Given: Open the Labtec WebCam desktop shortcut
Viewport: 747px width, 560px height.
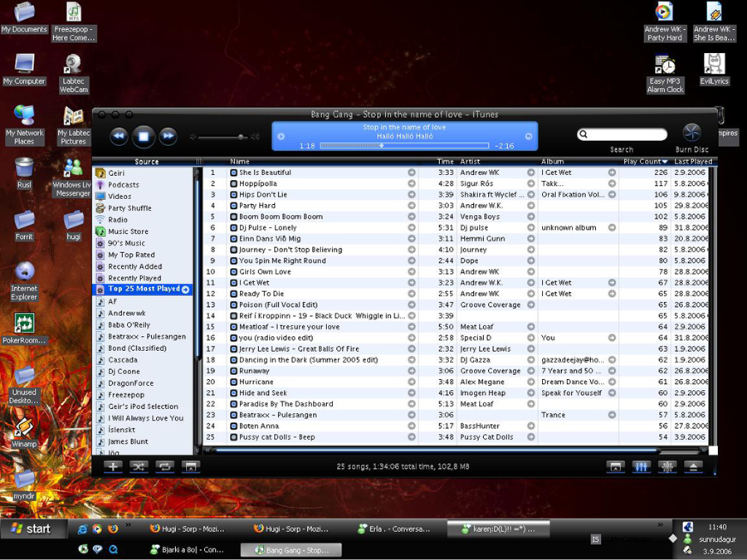Looking at the screenshot, I should 73,73.
